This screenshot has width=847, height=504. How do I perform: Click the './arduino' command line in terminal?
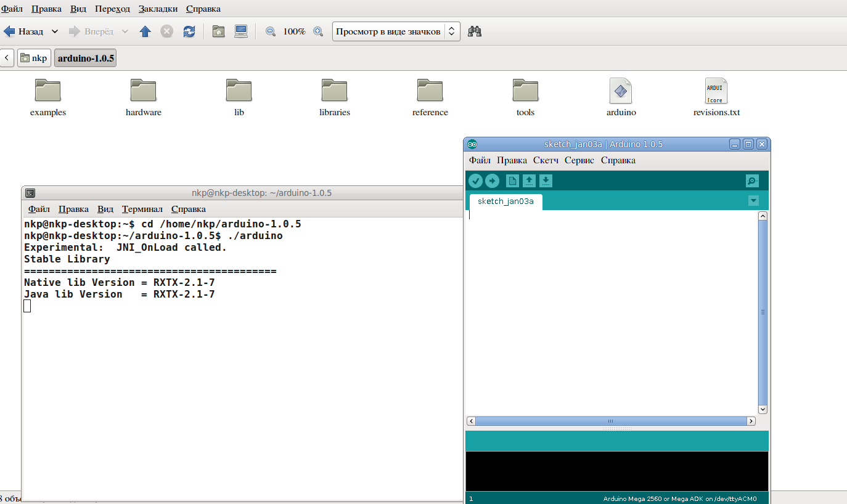153,235
